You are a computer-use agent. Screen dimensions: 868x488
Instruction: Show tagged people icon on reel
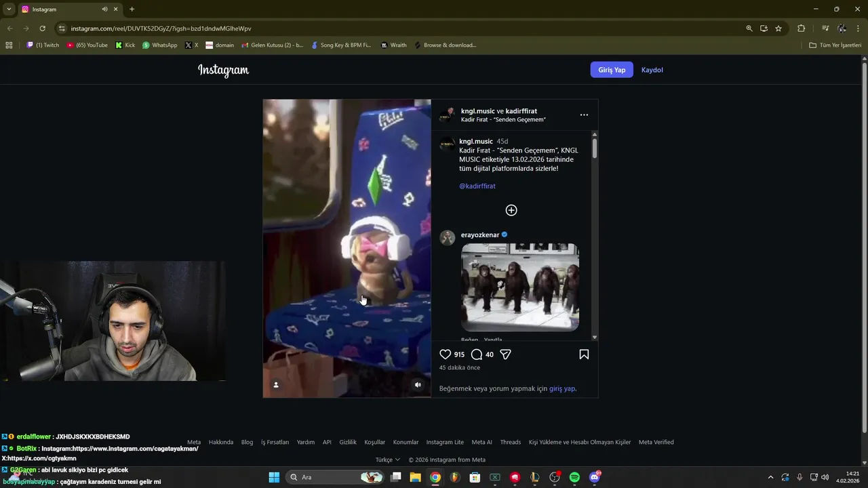pos(276,384)
